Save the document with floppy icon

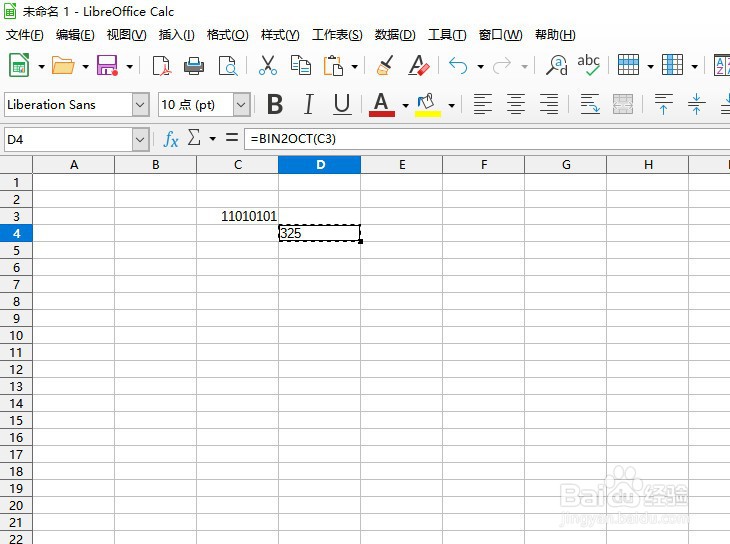[x=107, y=66]
